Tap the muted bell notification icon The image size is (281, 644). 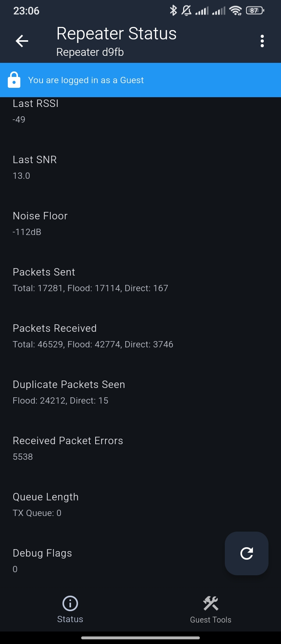pyautogui.click(x=187, y=11)
